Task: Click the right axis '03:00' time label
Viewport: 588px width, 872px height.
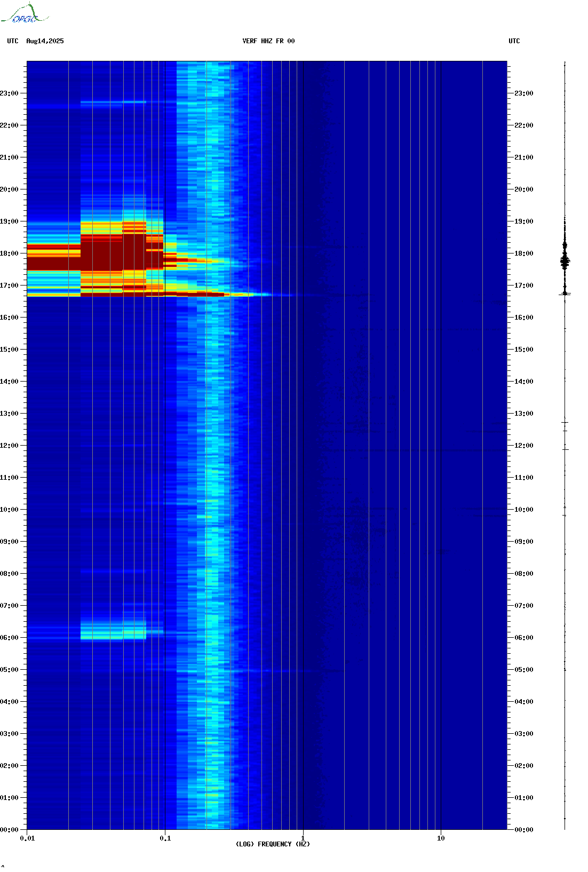Action: click(524, 734)
